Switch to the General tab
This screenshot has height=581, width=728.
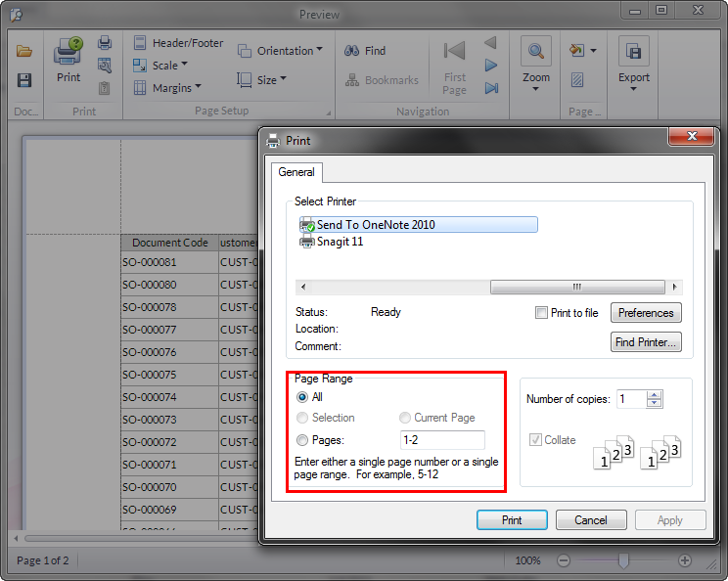point(296,172)
